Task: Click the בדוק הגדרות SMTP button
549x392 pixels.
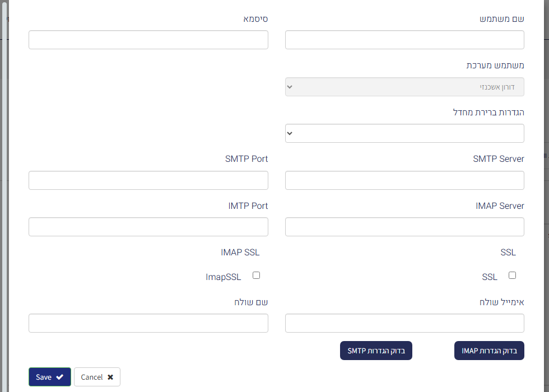Action: [376, 351]
